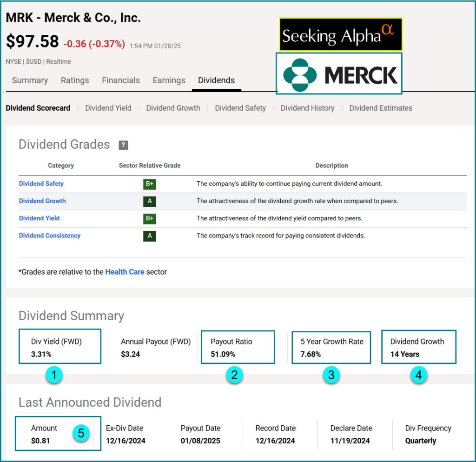Open the Dividend Safety category link

point(41,184)
